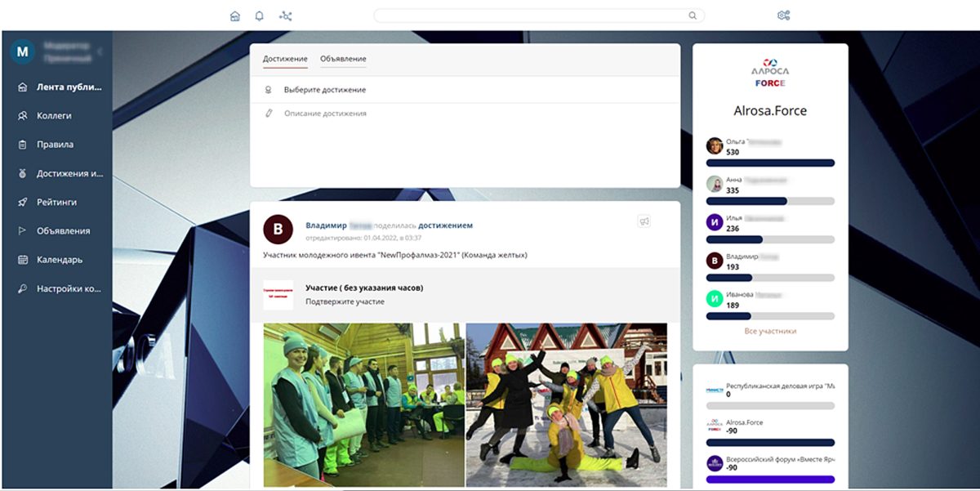Open settings gears icon at top right
This screenshot has width=980, height=491.
pos(784,16)
